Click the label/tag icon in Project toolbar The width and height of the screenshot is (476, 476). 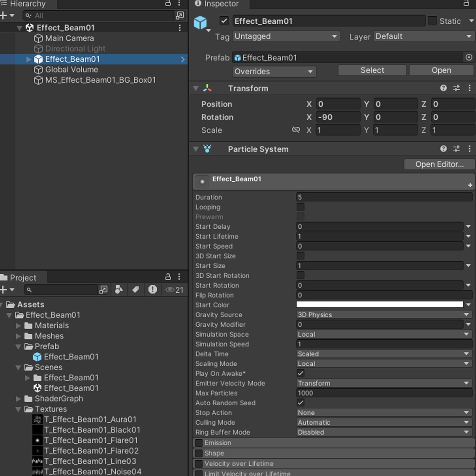(x=136, y=289)
